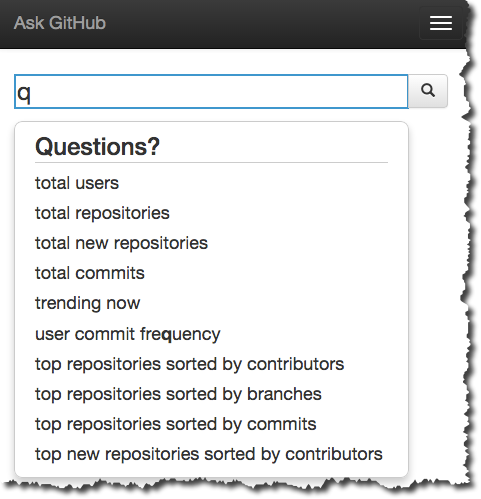
Task: Select 'user commit frequency' from suggestions
Action: [x=128, y=334]
